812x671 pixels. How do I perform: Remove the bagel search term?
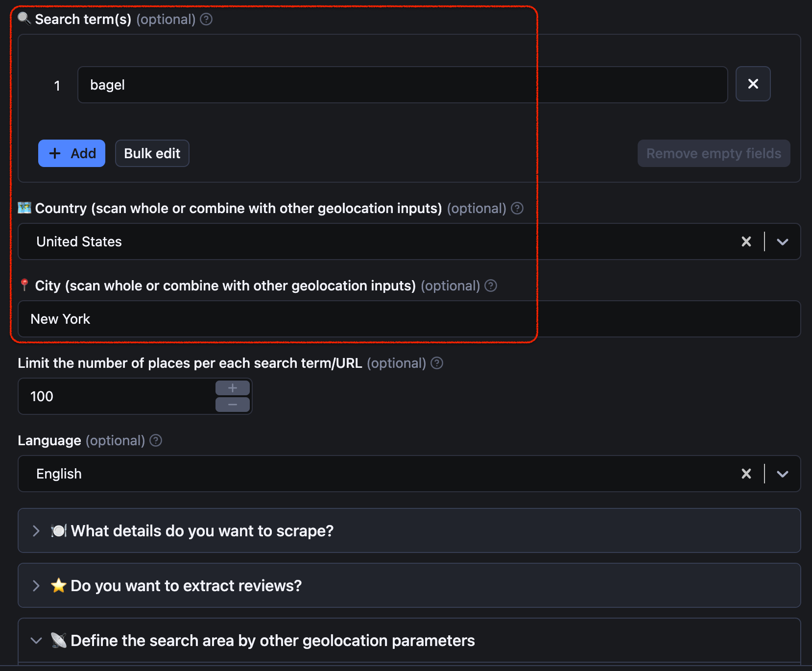(753, 84)
